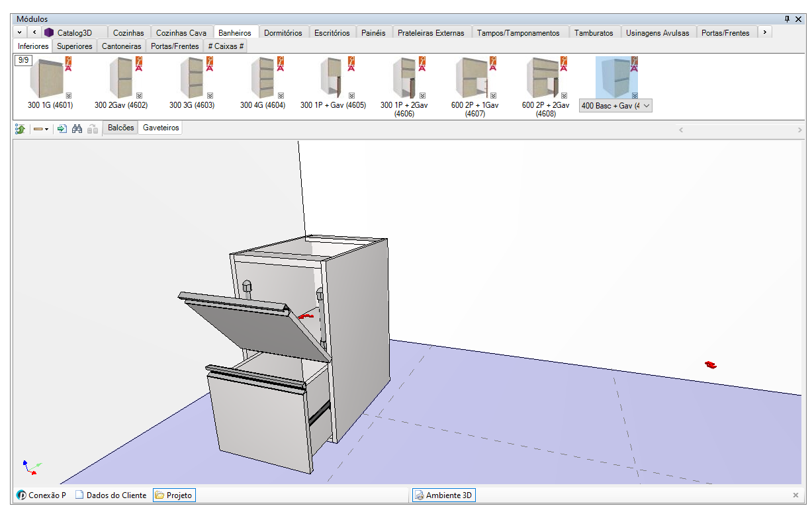This screenshot has width=812, height=508.
Task: Show more catalog tabs with right arrow
Action: click(764, 32)
